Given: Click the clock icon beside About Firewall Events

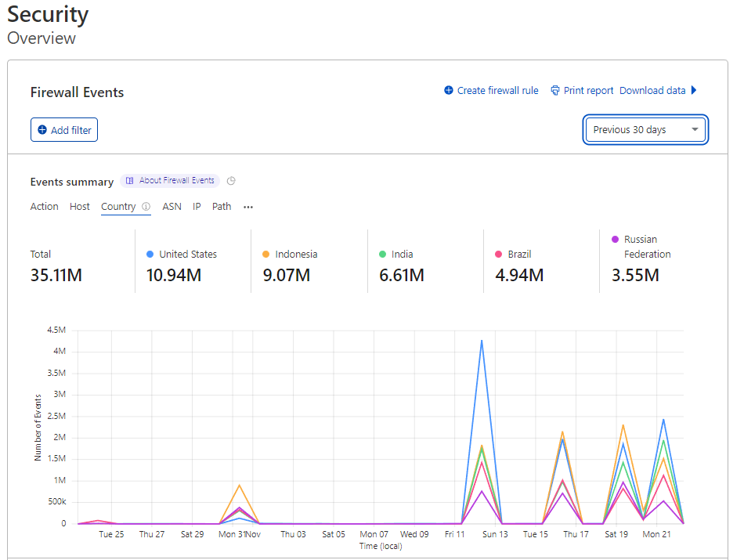Looking at the screenshot, I should pos(231,181).
